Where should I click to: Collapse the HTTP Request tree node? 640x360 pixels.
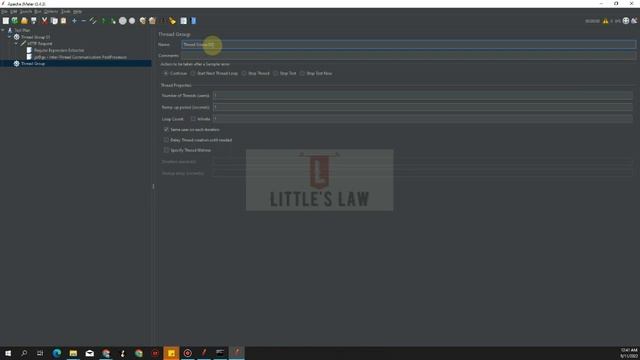point(16,43)
